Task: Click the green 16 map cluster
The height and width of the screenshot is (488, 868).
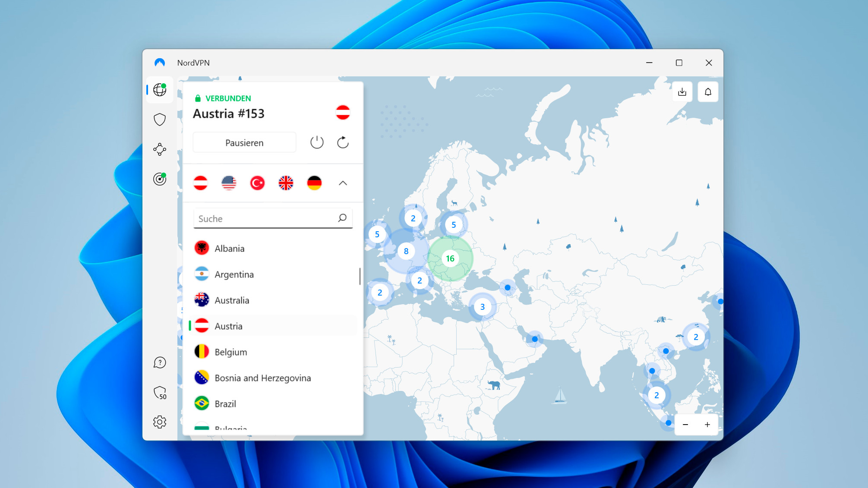Action: [x=450, y=258]
